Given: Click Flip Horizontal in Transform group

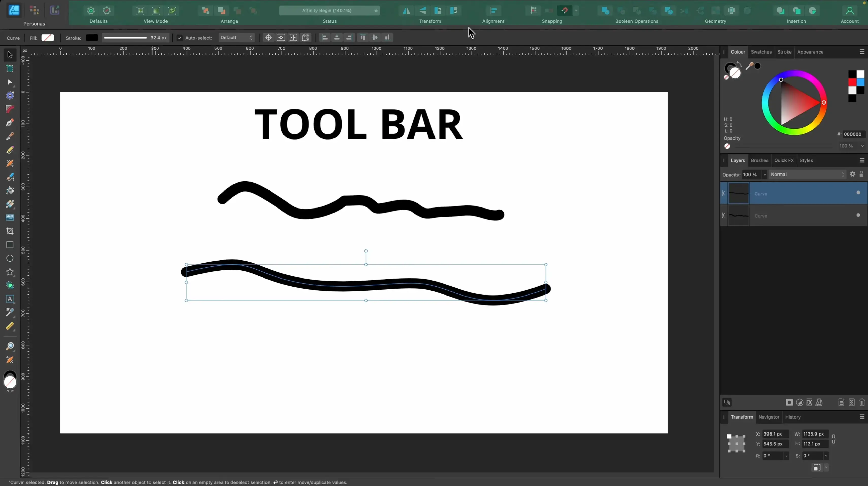Looking at the screenshot, I should (x=406, y=11).
